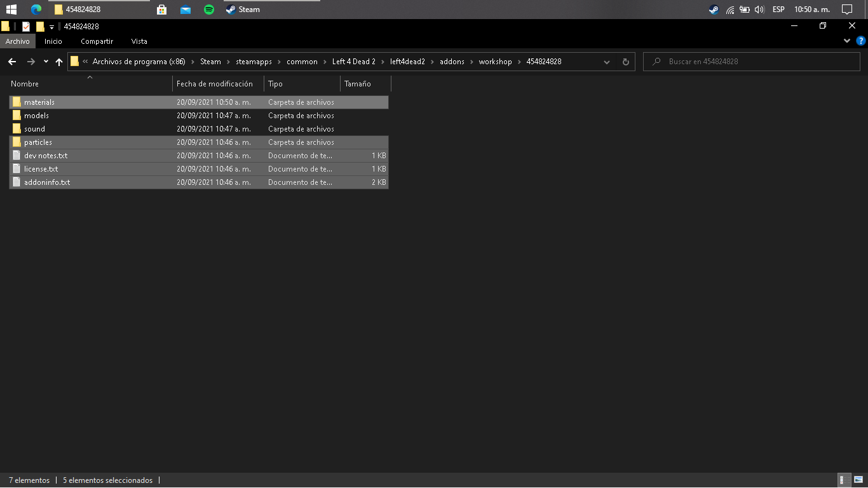Click the Buscar en 454824828 search box
The width and height of the screenshot is (868, 488).
tap(752, 62)
